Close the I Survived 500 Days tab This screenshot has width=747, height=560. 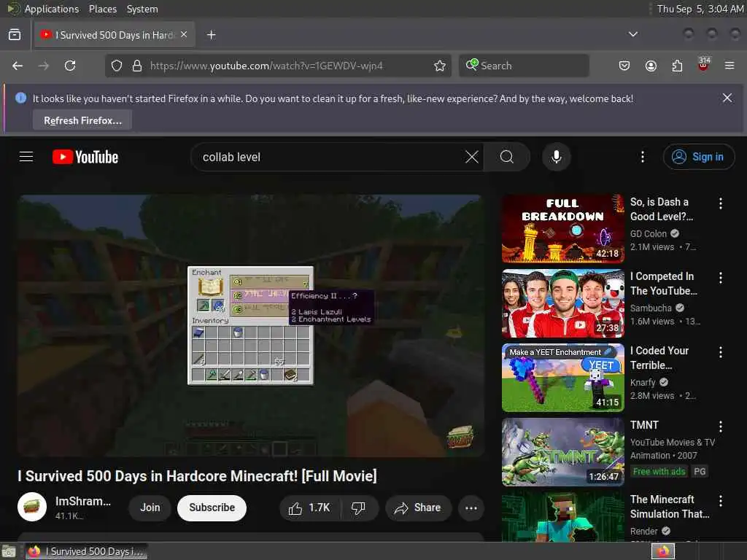tap(184, 35)
